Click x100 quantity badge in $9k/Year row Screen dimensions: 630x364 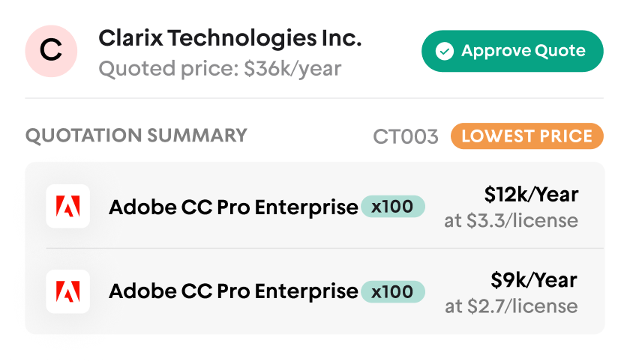tap(392, 291)
